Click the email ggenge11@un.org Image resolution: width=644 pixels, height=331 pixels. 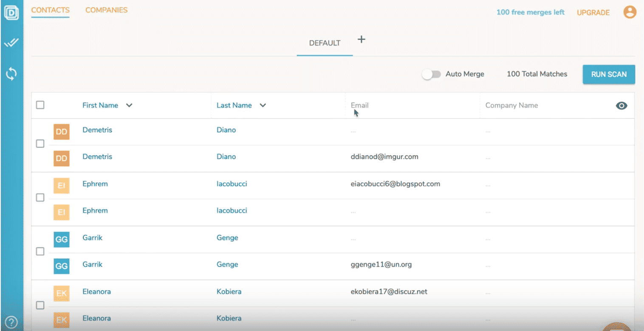[x=381, y=264]
